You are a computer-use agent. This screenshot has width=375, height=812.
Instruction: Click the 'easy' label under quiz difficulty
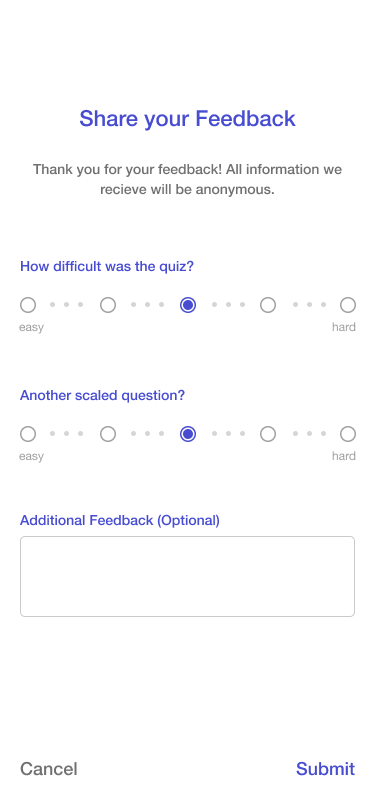click(x=31, y=327)
